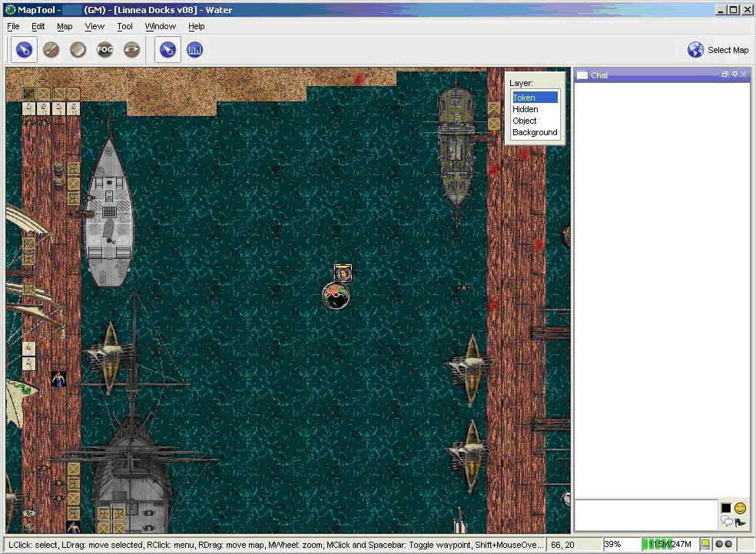Open the template/stamp tool
Screen dimensions: 756x554
pos(78,50)
